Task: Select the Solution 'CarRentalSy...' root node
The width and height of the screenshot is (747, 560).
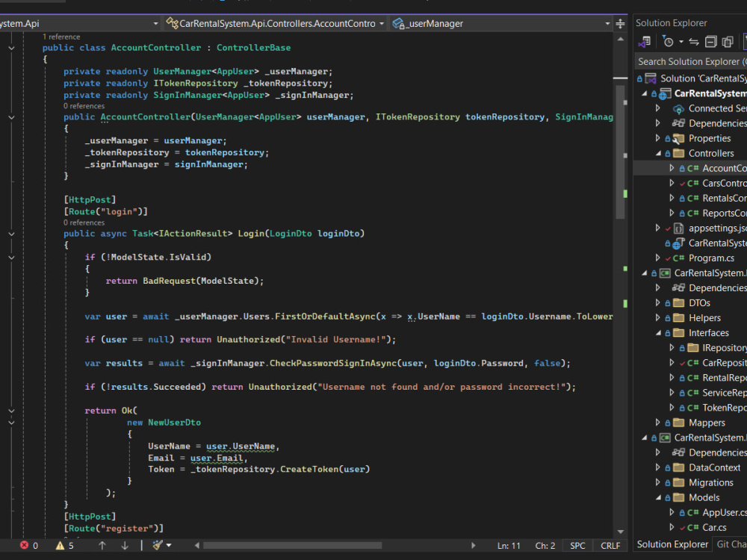Action: (703, 78)
